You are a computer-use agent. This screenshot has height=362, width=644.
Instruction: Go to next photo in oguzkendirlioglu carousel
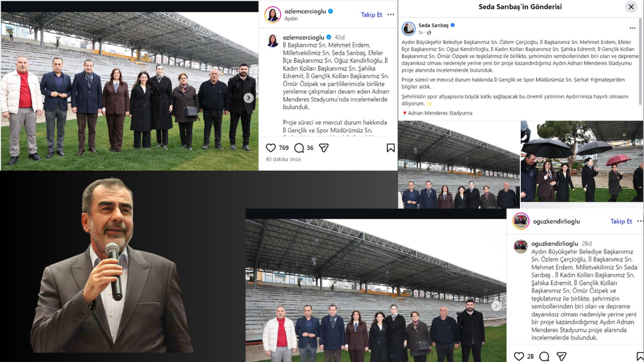497,306
